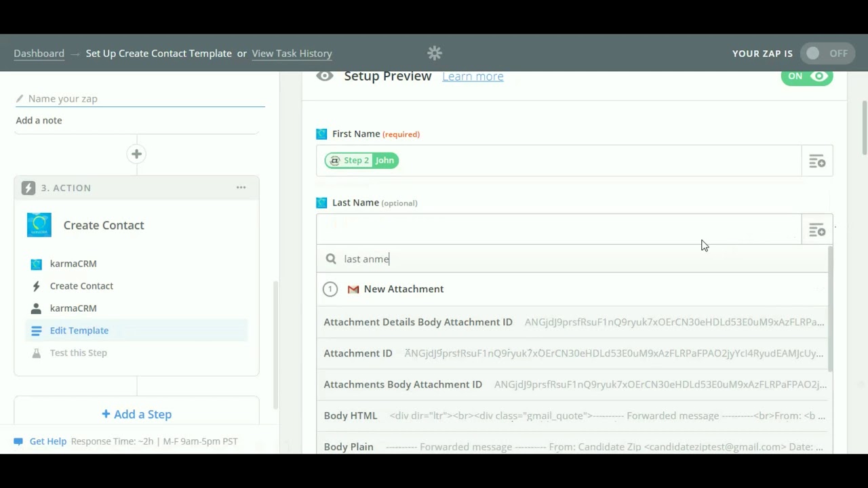Open the insert field button for First Name
The width and height of the screenshot is (868, 488).
pos(817,161)
